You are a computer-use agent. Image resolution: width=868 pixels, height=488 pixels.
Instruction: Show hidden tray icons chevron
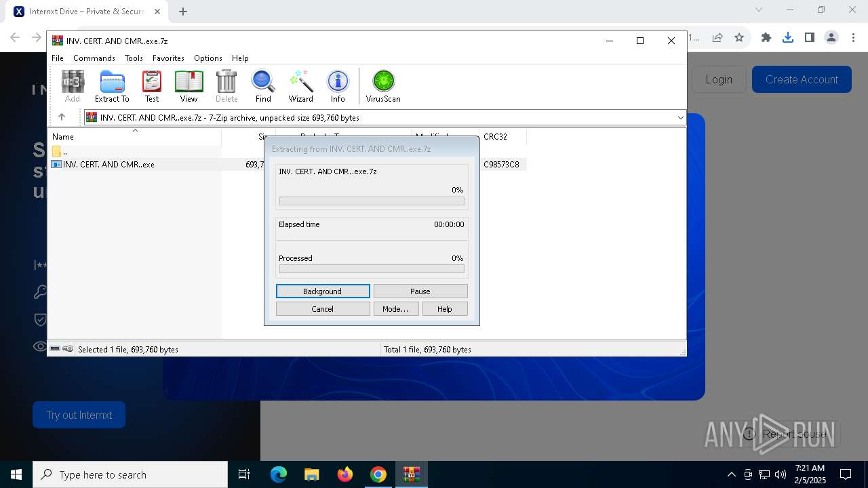pos(731,474)
